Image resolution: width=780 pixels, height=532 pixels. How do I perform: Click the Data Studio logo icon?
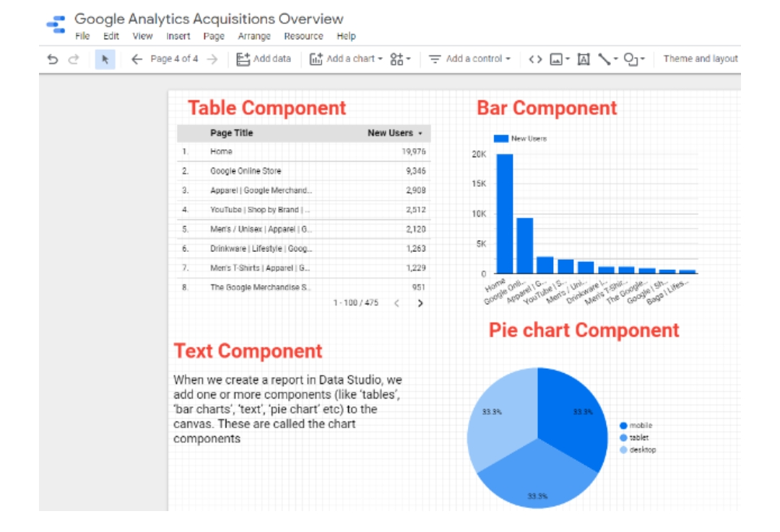[56, 24]
